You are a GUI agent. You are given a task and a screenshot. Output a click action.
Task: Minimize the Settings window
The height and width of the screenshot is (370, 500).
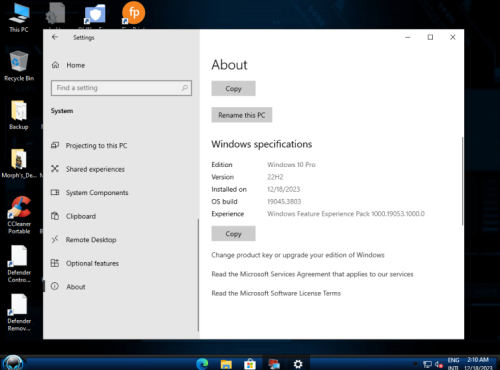click(x=408, y=37)
